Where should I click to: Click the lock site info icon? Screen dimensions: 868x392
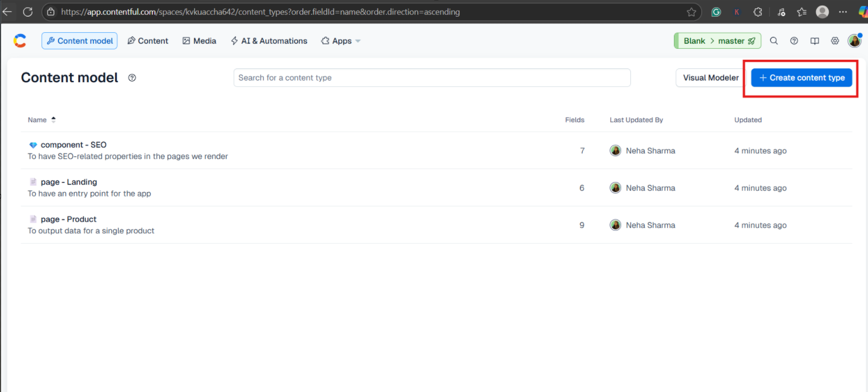click(x=51, y=11)
